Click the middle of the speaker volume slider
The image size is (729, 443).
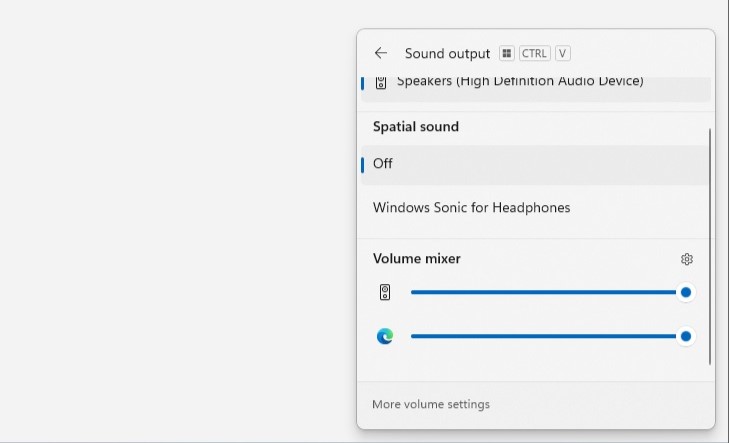pos(545,292)
